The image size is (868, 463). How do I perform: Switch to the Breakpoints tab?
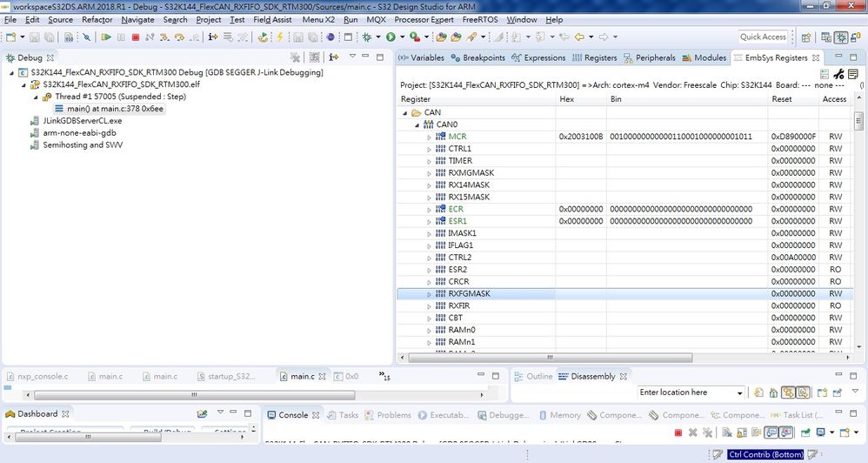point(477,57)
